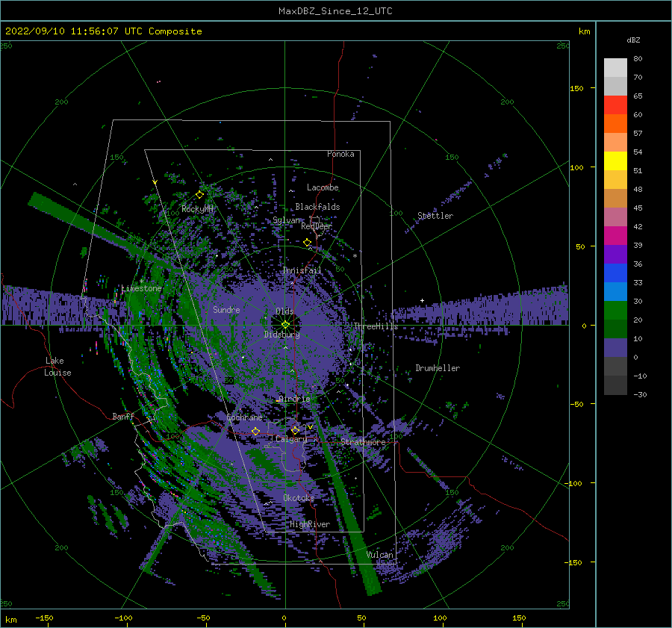
Task: Choose the light gray 80-70 dBZ swatch
Action: (x=615, y=67)
